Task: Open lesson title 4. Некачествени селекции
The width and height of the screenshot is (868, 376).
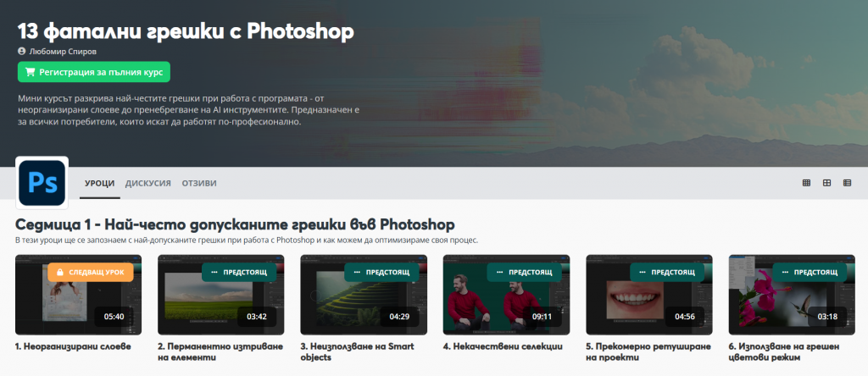Action: (503, 346)
